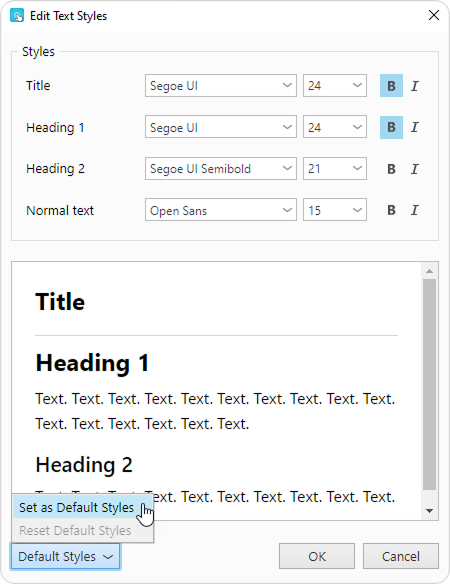Open the Title font dropdown
The height and width of the screenshot is (584, 450).
[221, 86]
